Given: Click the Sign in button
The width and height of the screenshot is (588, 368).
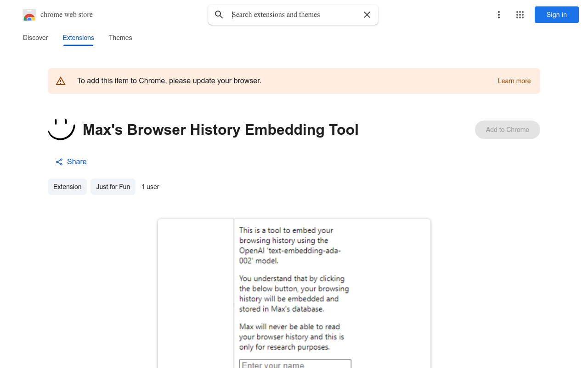Looking at the screenshot, I should click(556, 15).
